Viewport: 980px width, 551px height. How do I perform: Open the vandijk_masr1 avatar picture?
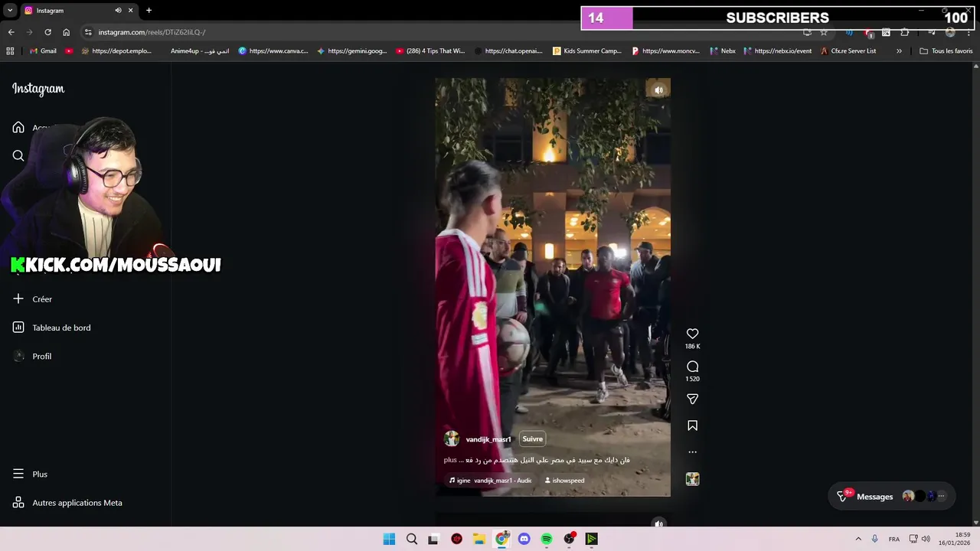(x=452, y=439)
